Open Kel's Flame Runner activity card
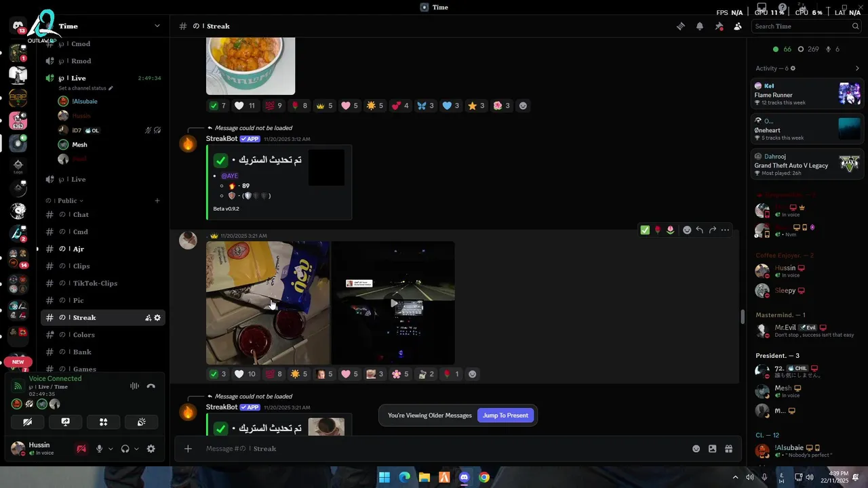This screenshot has height=488, width=868. coord(807,94)
